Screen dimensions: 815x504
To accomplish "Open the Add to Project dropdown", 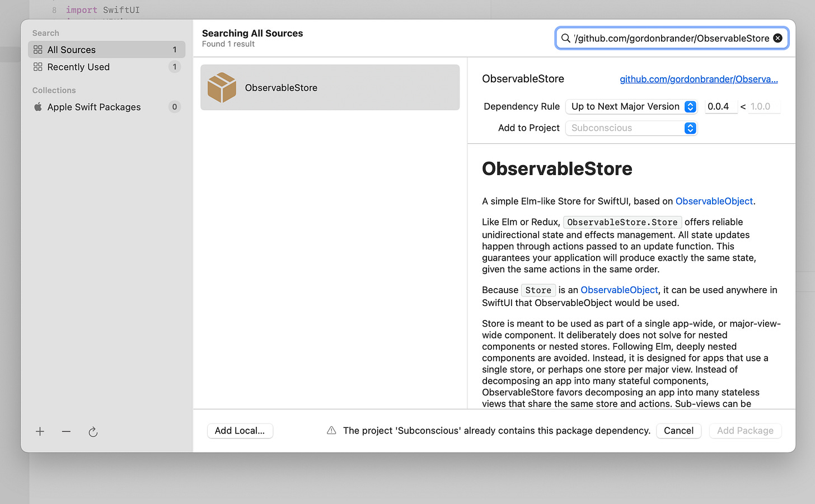I will pos(631,128).
